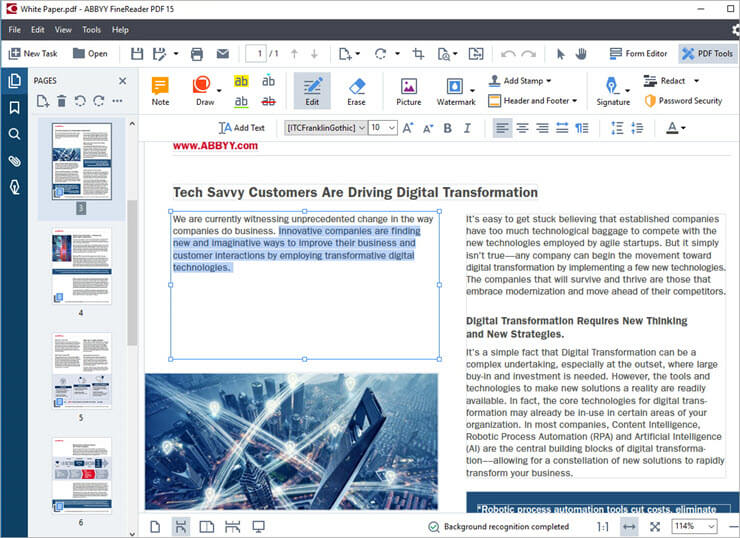Click the Form Editor button
This screenshot has height=538, width=740.
click(637, 53)
